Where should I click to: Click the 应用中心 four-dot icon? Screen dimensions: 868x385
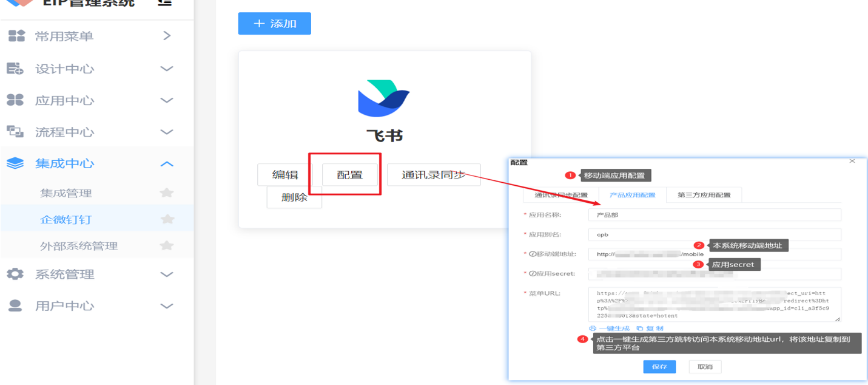[15, 100]
